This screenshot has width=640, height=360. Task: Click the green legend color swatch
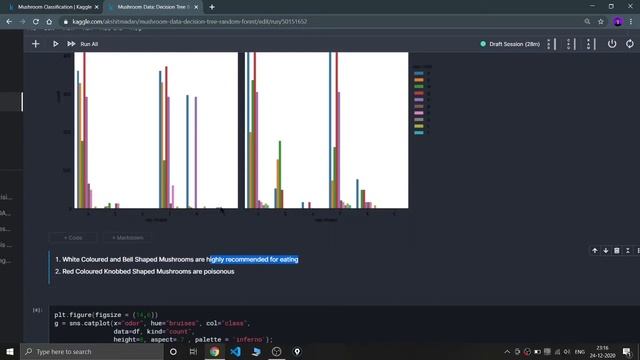pos(419,86)
